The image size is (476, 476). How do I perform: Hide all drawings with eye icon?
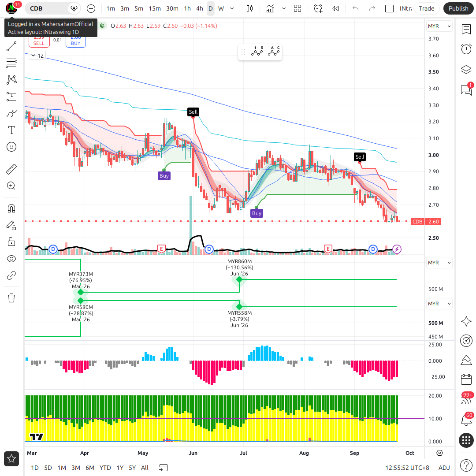pyautogui.click(x=11, y=259)
